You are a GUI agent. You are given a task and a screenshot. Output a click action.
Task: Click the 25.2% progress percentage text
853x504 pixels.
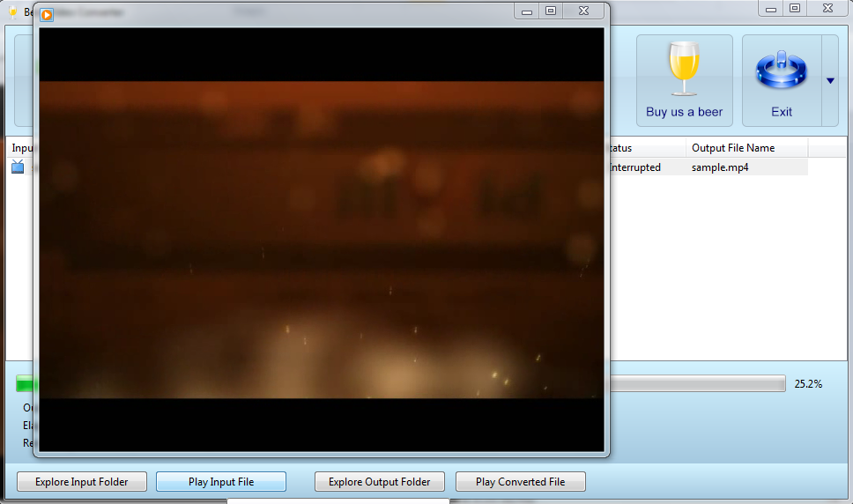click(808, 384)
